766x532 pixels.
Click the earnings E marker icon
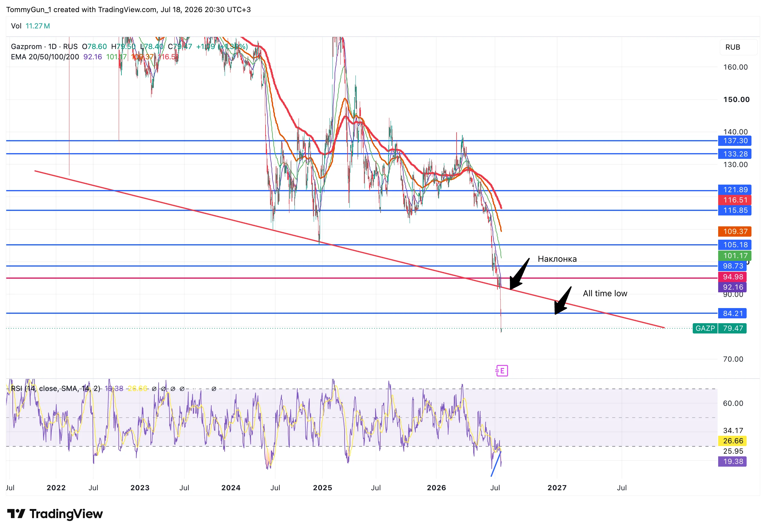coord(502,371)
